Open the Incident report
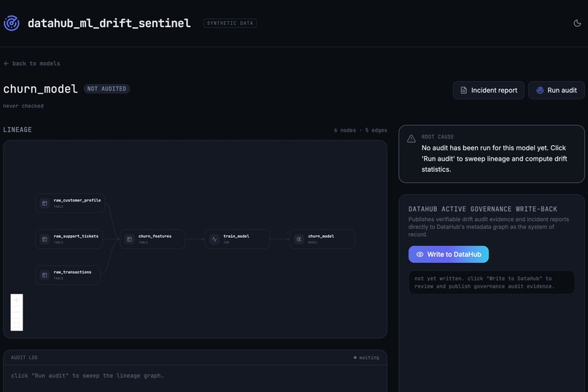Image resolution: width=588 pixels, height=392 pixels. [x=489, y=91]
